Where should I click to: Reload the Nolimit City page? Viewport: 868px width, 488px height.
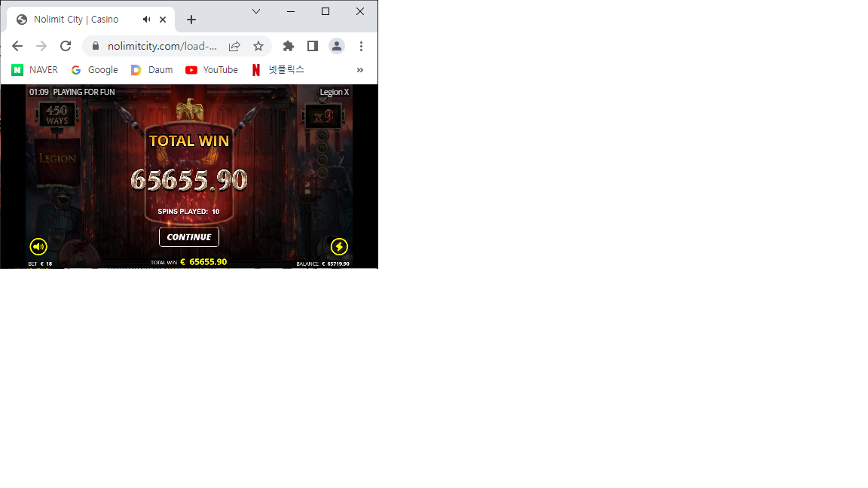pos(66,46)
